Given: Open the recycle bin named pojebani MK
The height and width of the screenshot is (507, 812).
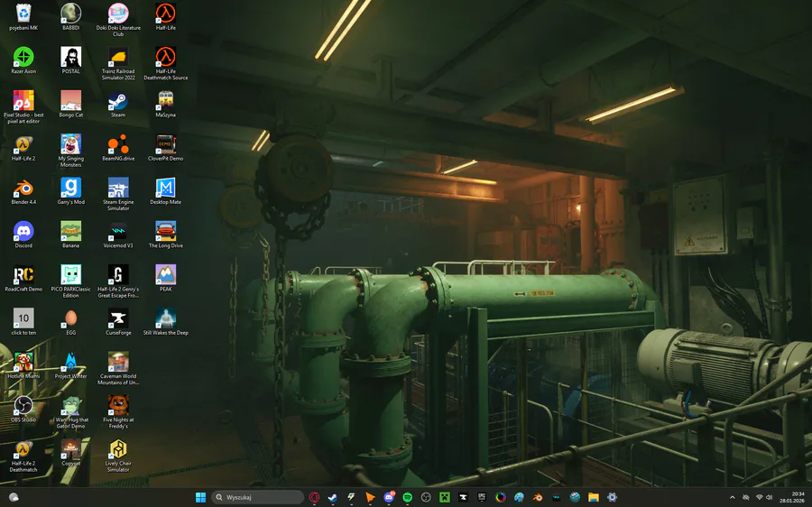Looking at the screenshot, I should coord(23,17).
